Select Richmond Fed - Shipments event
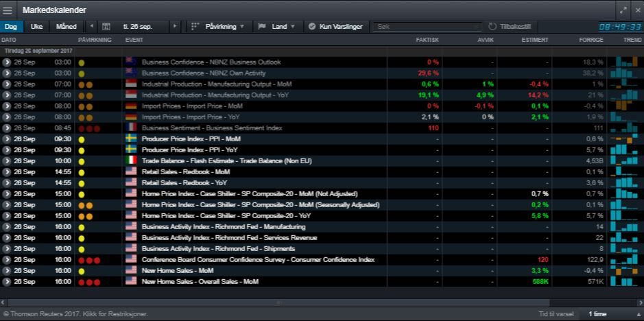Image resolution: width=644 pixels, height=321 pixels. coord(218,249)
